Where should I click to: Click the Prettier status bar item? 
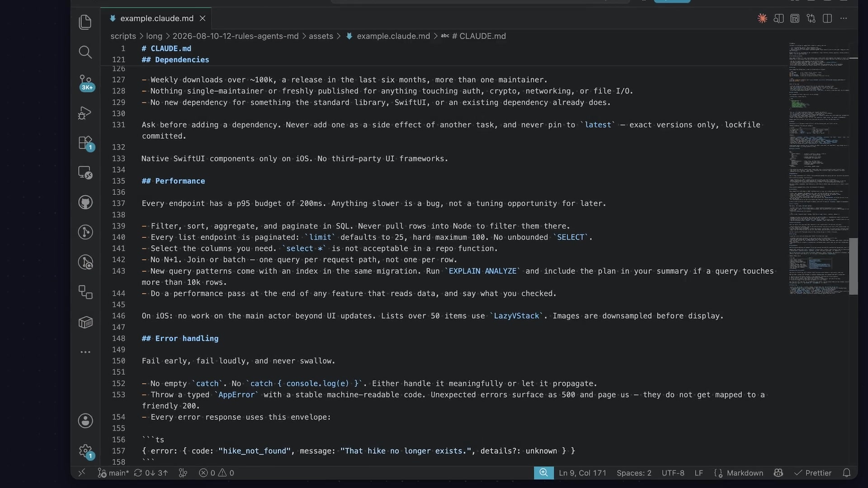tap(813, 473)
